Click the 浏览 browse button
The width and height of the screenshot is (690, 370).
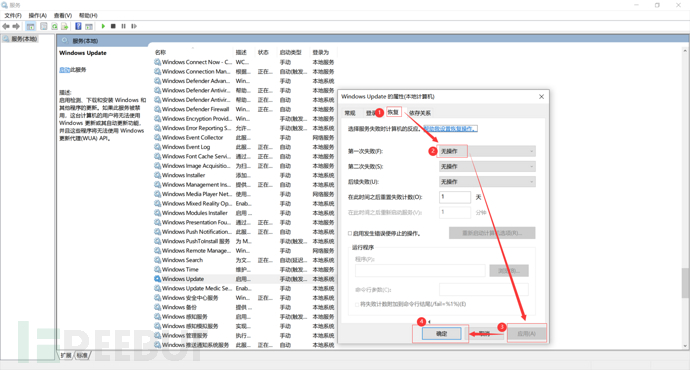[509, 271]
